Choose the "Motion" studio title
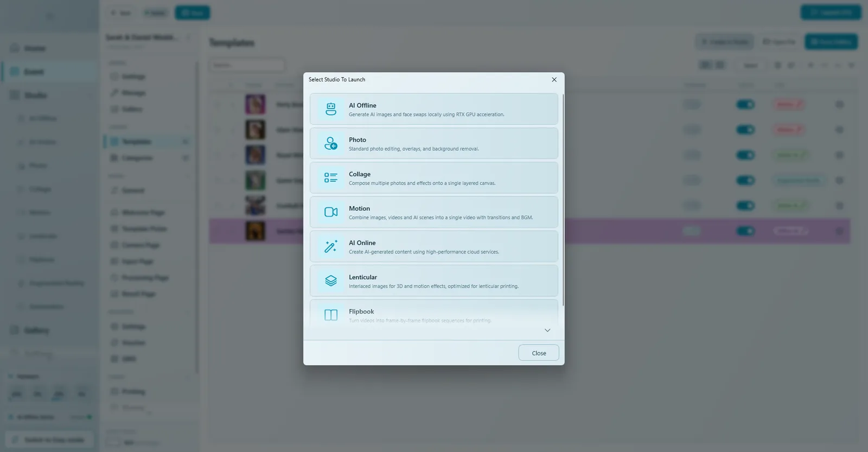This screenshot has width=868, height=452. point(359,208)
